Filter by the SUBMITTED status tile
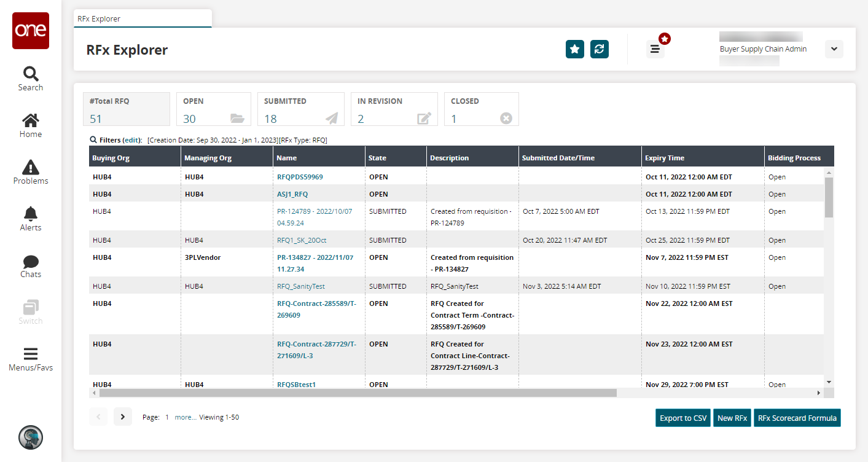This screenshot has height=462, width=868. tap(300, 109)
